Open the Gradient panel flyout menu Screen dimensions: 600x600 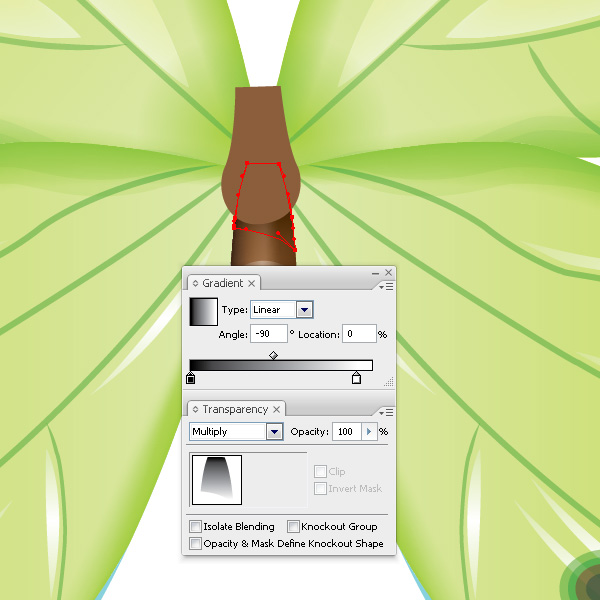coord(386,286)
